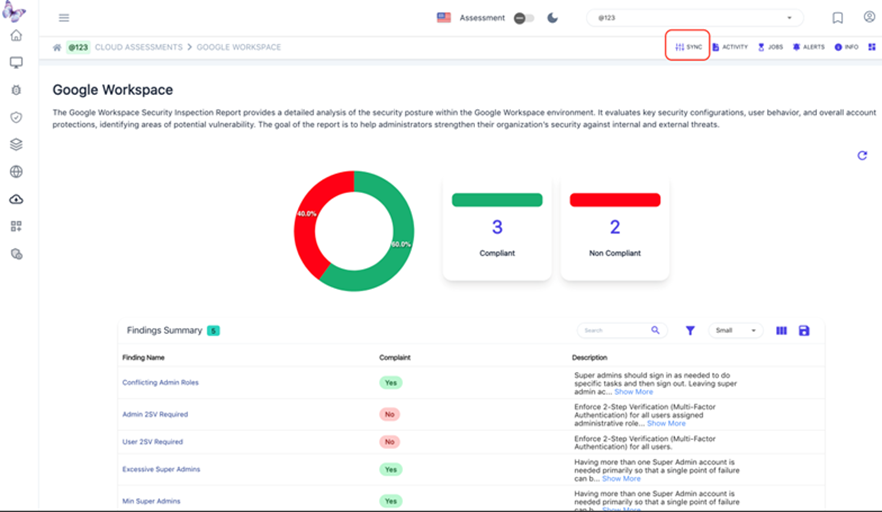Screen dimensions: 882x512
Task: Toggle dark mode moon icon
Action: point(552,18)
